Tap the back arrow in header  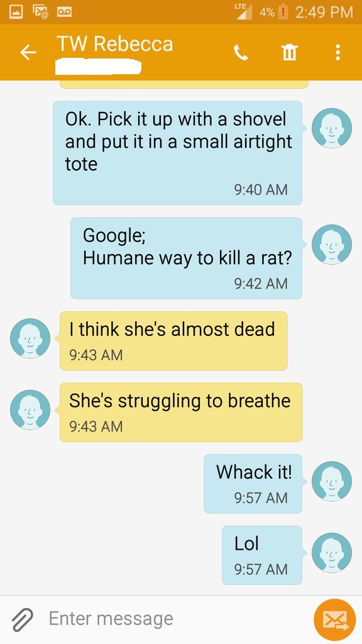28,52
